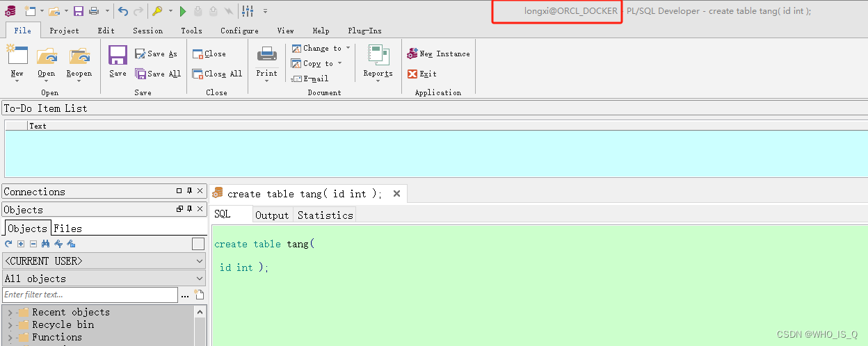Switch to the Edit ribbon tab
This screenshot has height=346, width=868.
pyautogui.click(x=106, y=31)
